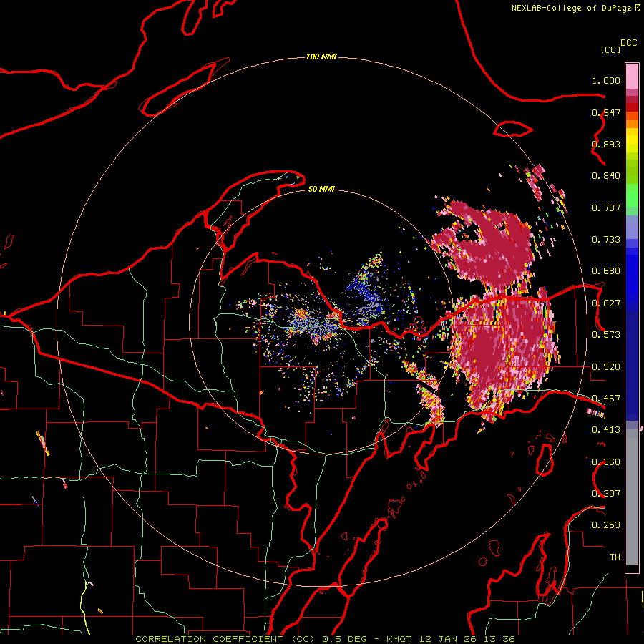Click the 100 NMI range ring label
The width and height of the screenshot is (644, 644).
click(321, 57)
